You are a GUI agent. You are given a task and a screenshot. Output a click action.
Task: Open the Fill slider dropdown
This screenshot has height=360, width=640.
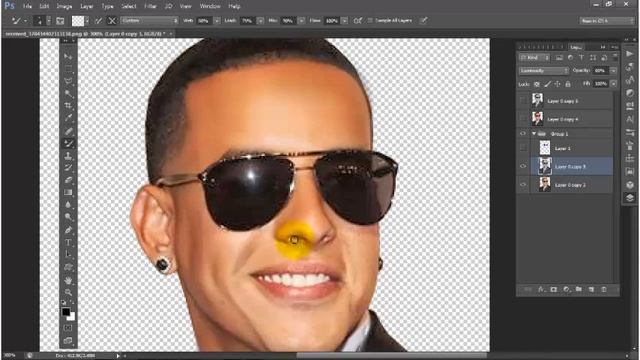[x=613, y=84]
